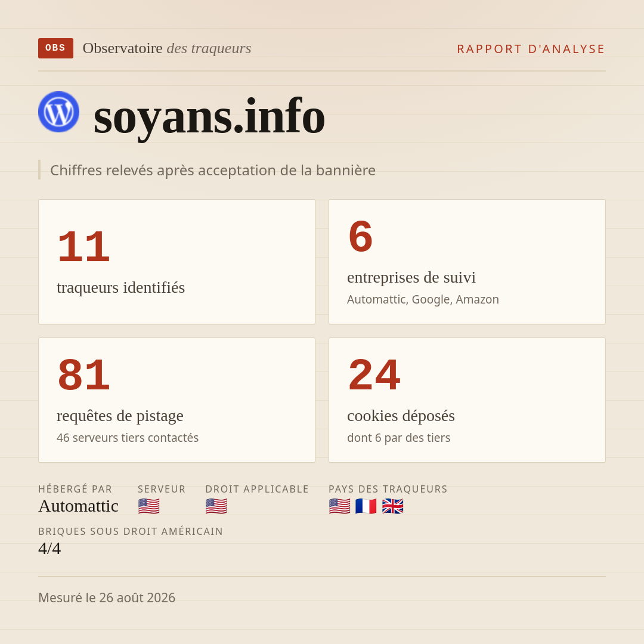Click the requêtes de pistage label
This screenshot has width=644, height=644.
[x=120, y=416]
